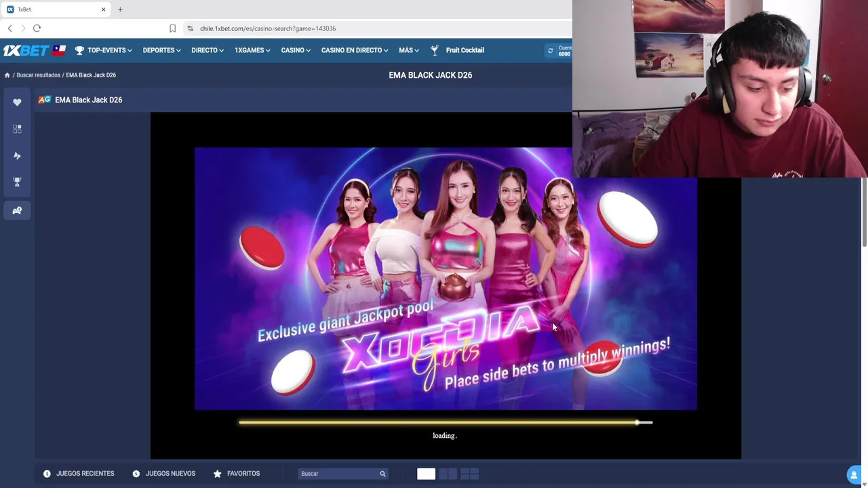The height and width of the screenshot is (488, 868).
Task: Click the arrow-shaped sidebar icon
Action: pos(17,156)
